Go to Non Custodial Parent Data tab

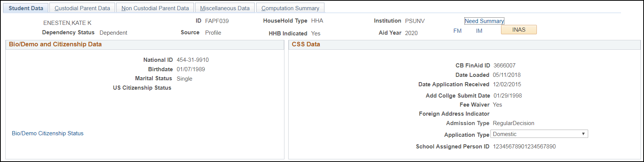155,8
